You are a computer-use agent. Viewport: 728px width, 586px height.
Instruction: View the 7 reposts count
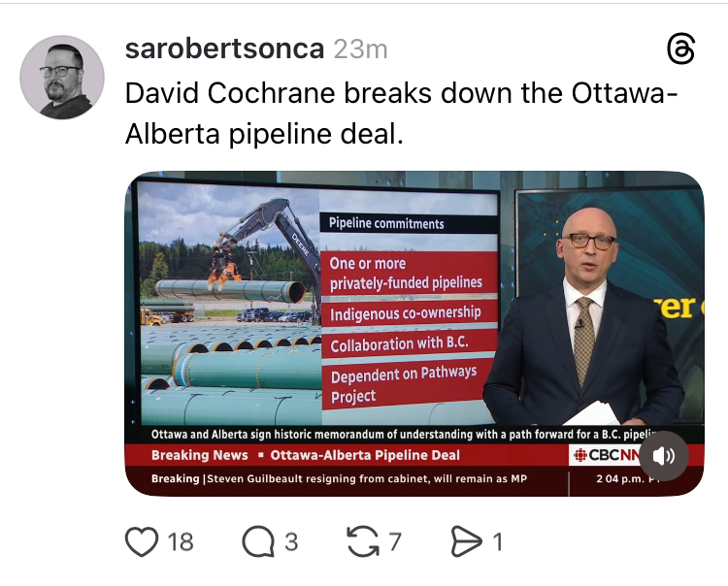395,542
